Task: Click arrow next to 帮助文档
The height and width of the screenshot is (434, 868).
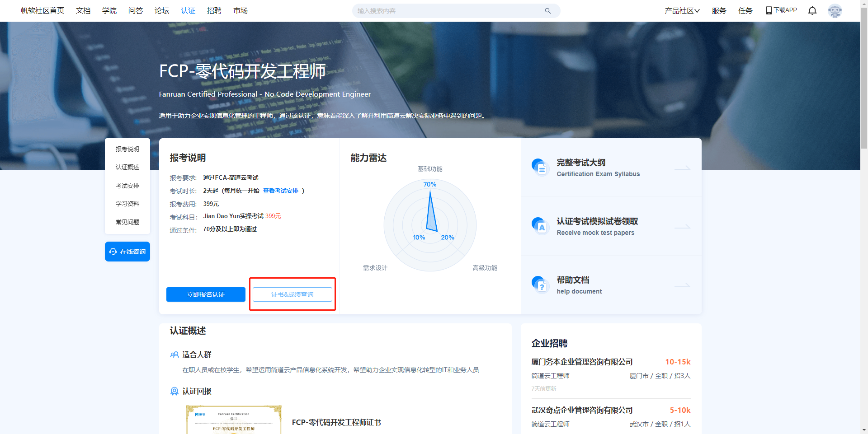Action: [x=682, y=285]
